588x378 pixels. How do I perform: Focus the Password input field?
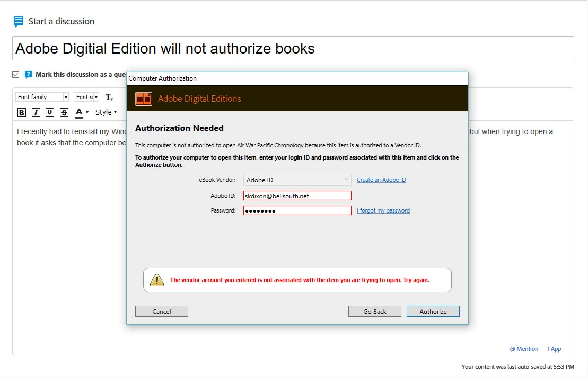coord(297,210)
